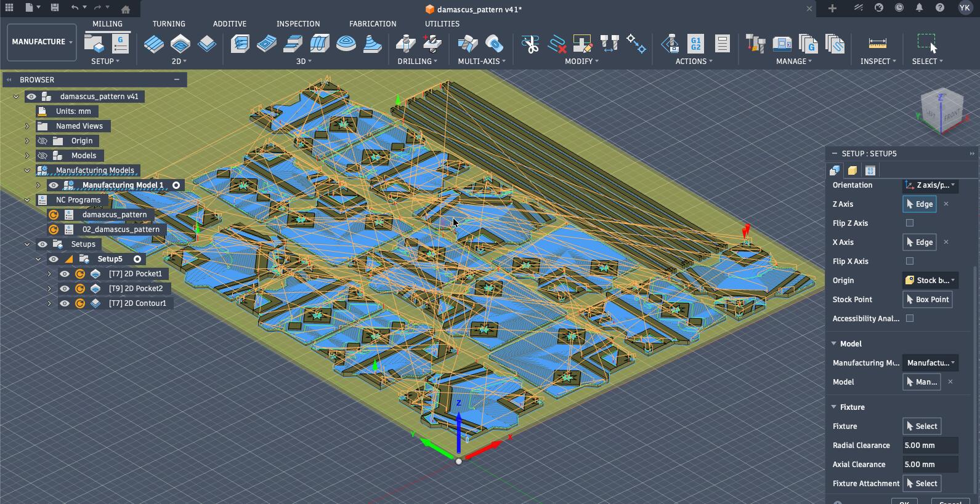Show the Origin folder via its eye icon
980x504 pixels.
point(43,141)
